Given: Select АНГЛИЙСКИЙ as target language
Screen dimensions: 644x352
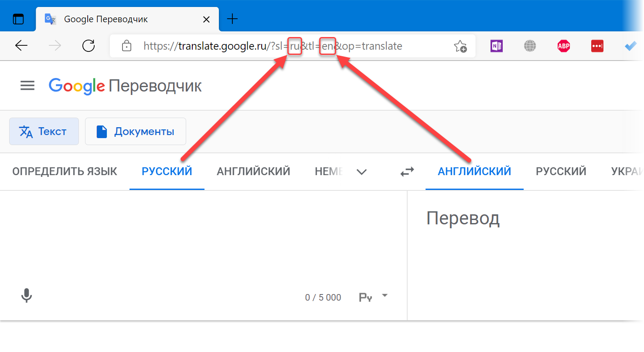Looking at the screenshot, I should click(x=474, y=171).
